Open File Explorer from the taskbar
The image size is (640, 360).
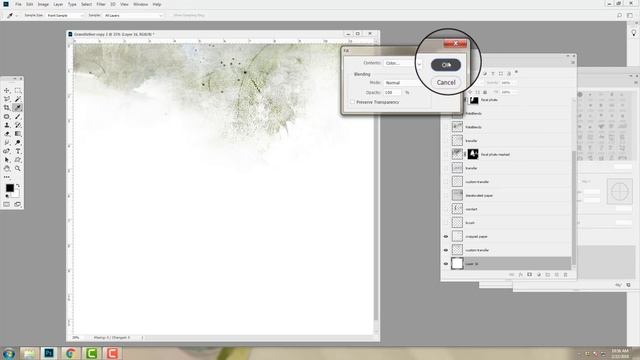28,353
